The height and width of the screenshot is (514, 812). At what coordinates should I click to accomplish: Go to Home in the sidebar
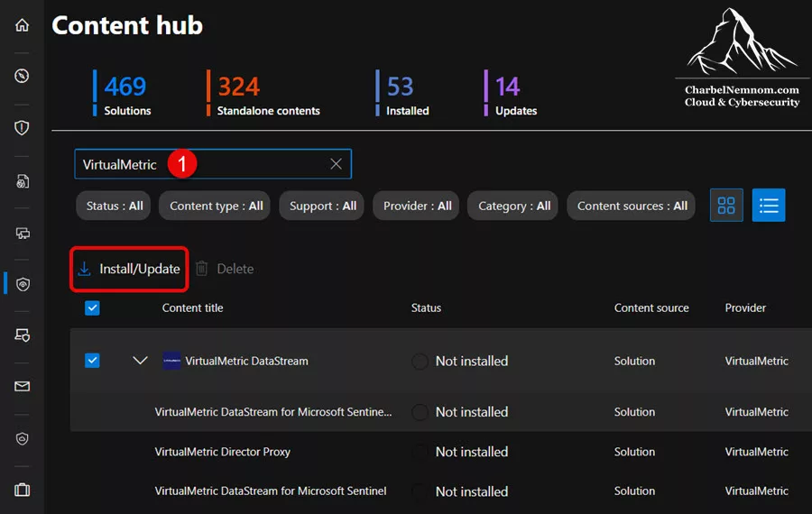tap(22, 25)
